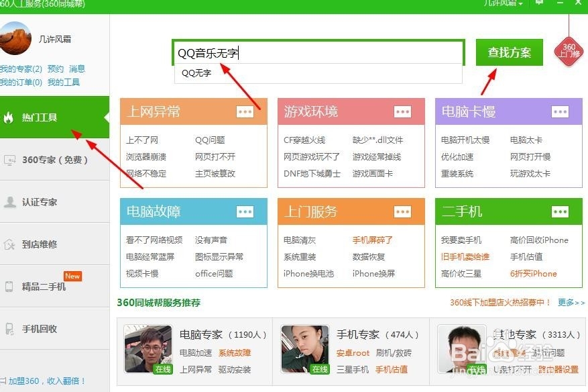Image resolution: width=588 pixels, height=392 pixels.
Task: Click the 主页被篡改 item
Action: (x=215, y=173)
